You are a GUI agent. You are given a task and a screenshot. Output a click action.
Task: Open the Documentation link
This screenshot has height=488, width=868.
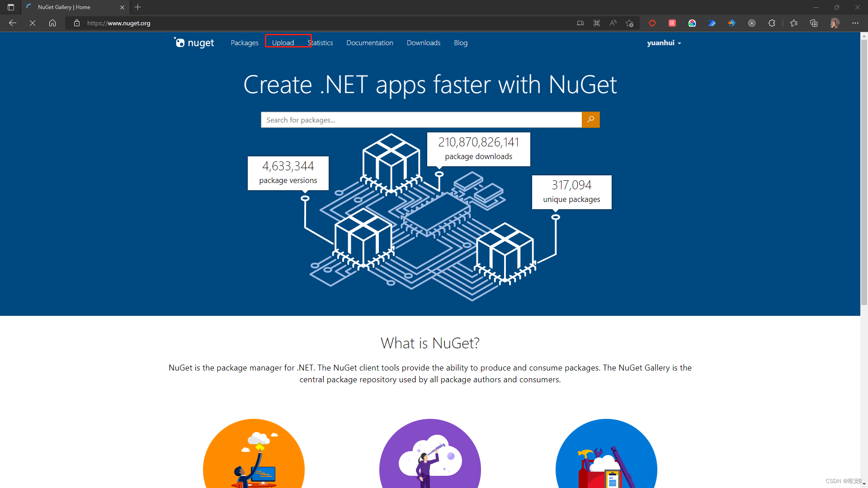pyautogui.click(x=369, y=42)
